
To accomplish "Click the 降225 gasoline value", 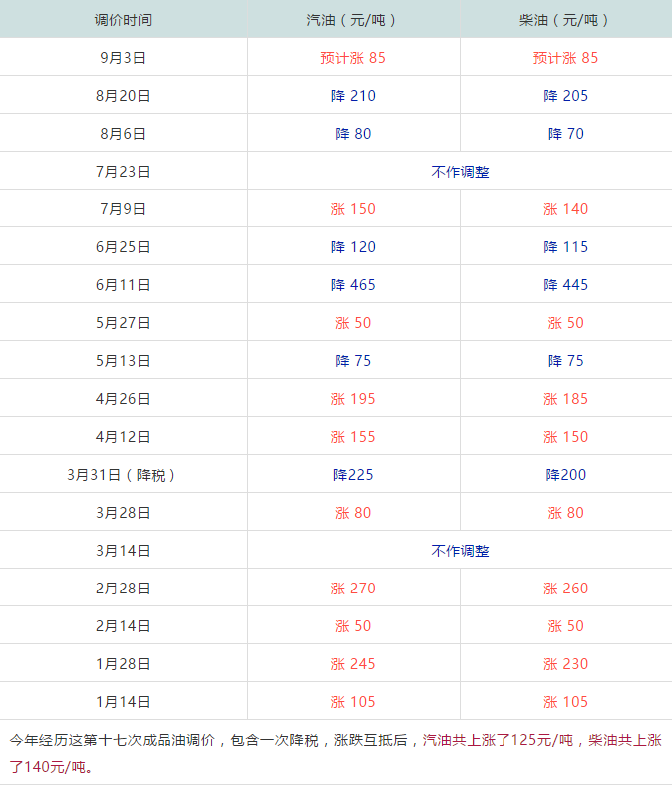I will (x=353, y=475).
